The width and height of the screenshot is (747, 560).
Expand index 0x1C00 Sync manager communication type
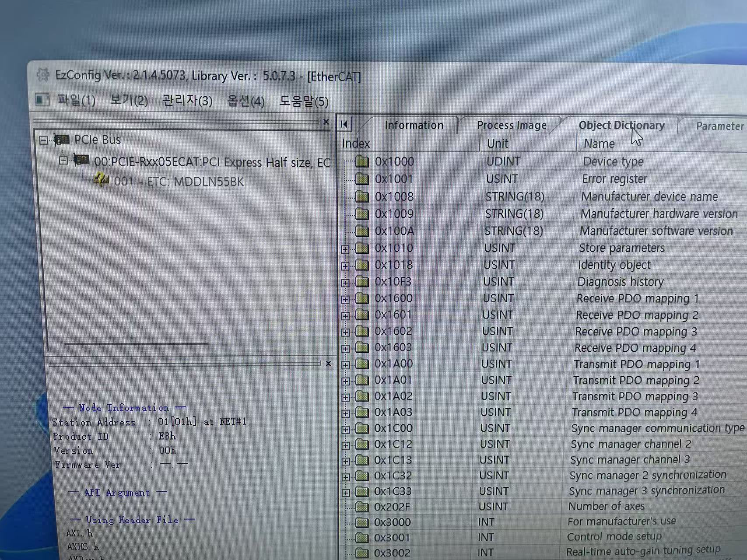[345, 429]
